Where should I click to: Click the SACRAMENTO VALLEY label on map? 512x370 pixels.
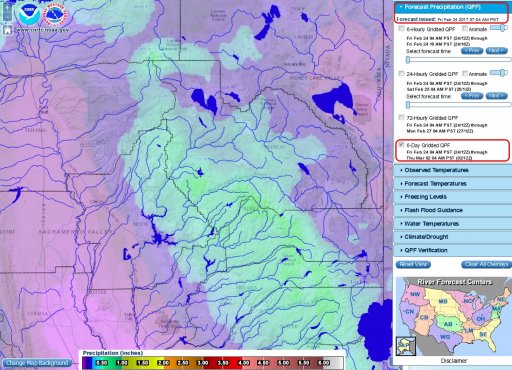[x=75, y=232]
